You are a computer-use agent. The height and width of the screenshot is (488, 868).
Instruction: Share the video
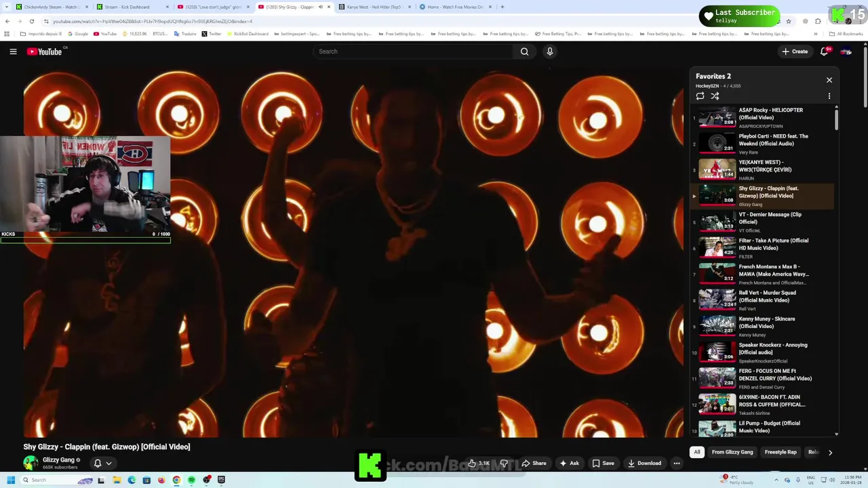coord(534,464)
